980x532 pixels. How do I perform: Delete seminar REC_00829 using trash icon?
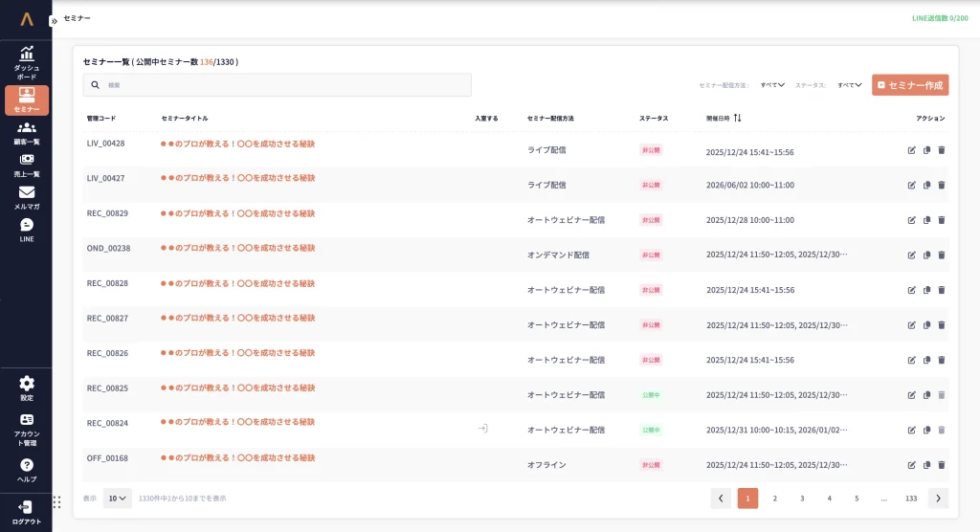(941, 220)
